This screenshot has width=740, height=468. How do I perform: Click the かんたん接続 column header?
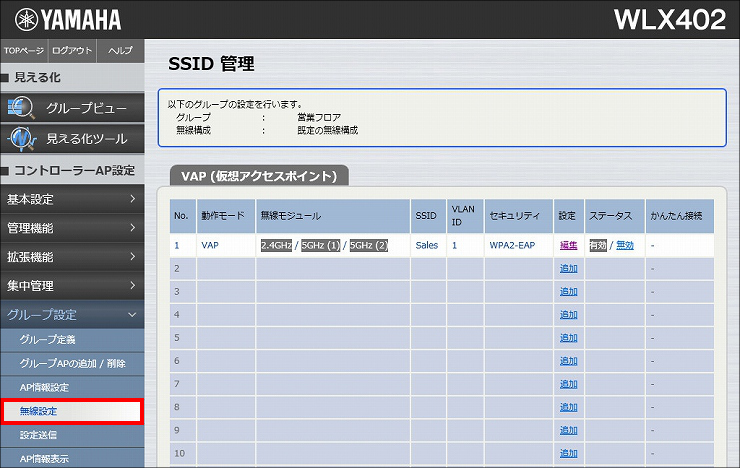click(x=680, y=216)
